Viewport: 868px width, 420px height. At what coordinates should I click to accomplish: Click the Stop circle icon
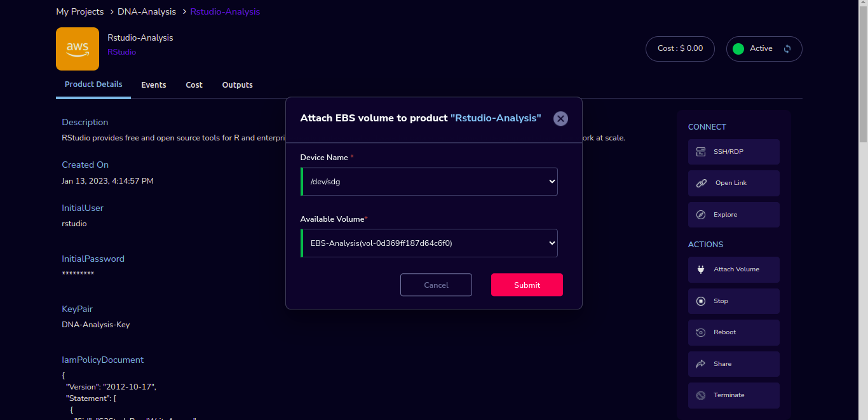(701, 301)
